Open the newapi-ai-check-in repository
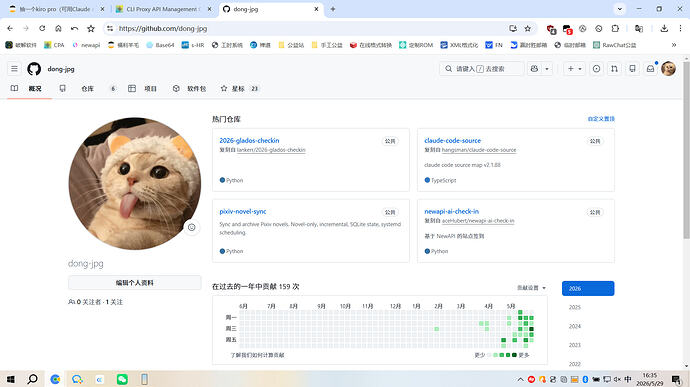 point(451,211)
